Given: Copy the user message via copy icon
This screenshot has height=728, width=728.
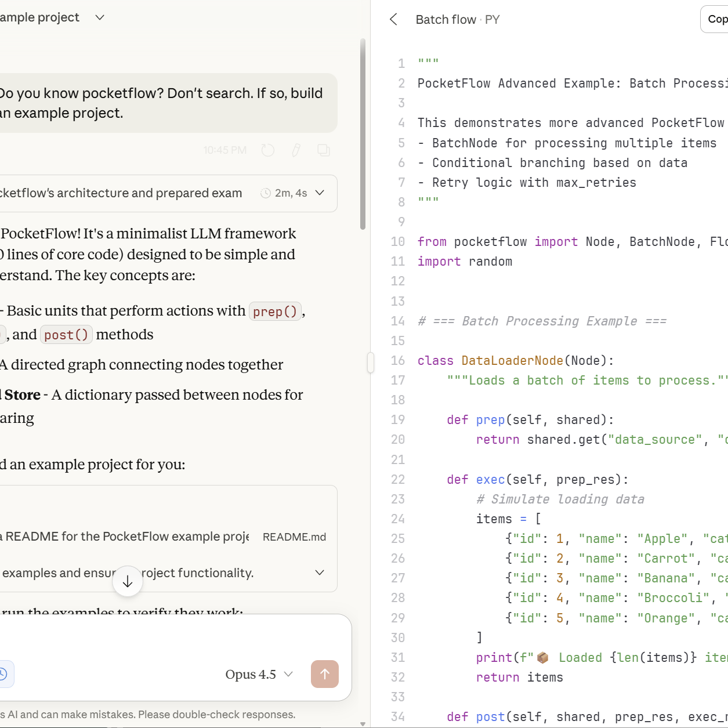Looking at the screenshot, I should (x=324, y=150).
